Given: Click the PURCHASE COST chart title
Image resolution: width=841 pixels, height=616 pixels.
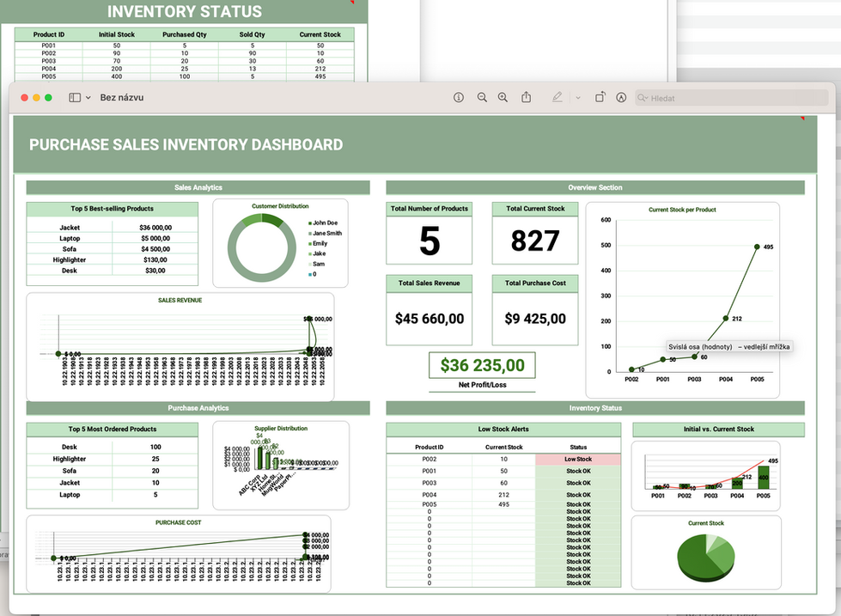Looking at the screenshot, I should 178,522.
